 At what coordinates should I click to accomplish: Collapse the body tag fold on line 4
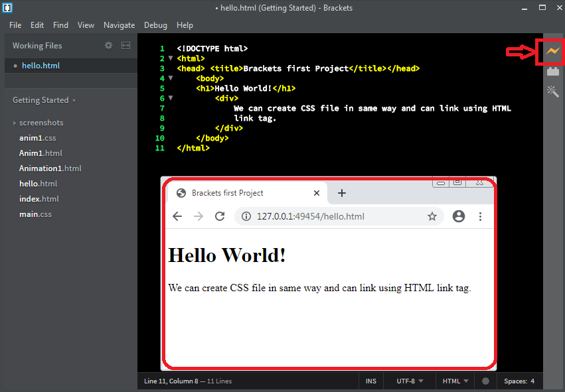click(171, 78)
